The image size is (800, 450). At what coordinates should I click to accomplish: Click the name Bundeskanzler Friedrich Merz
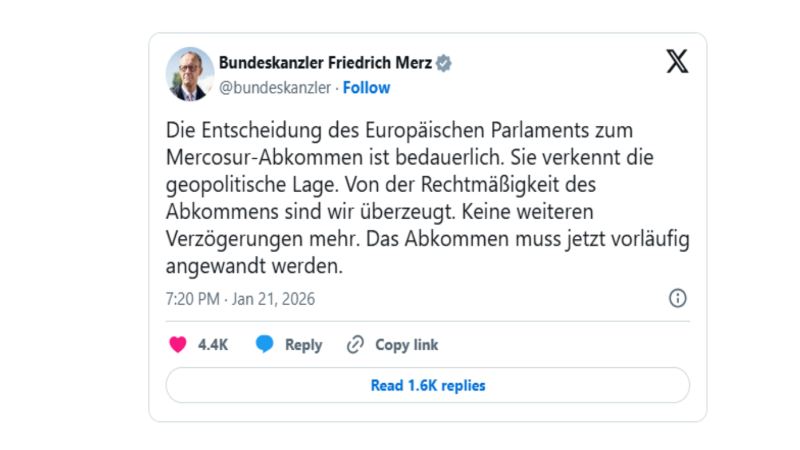coord(325,63)
